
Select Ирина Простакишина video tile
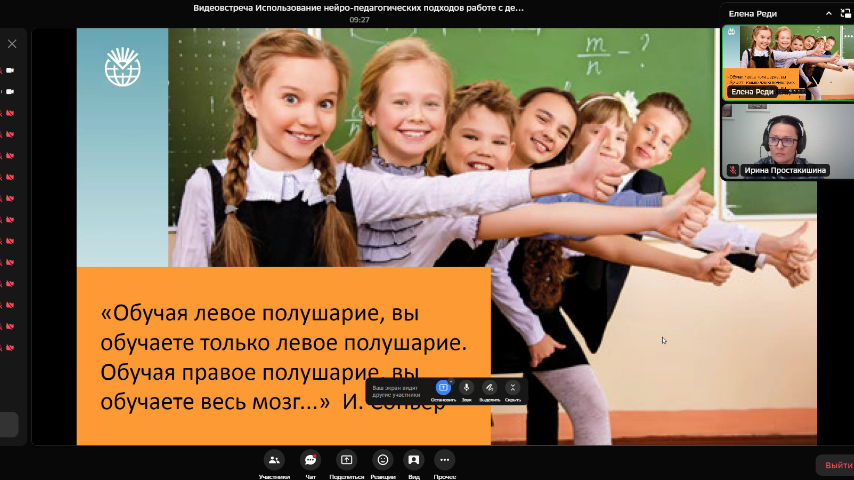pyautogui.click(x=788, y=142)
